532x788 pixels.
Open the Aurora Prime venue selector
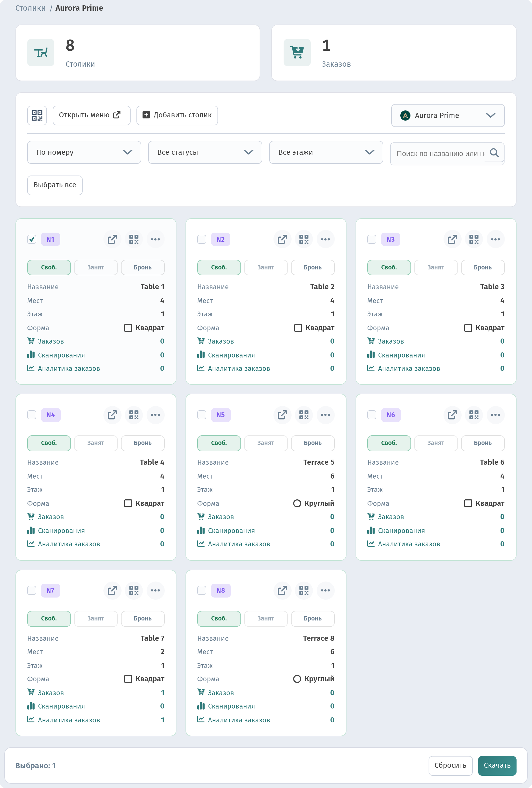[448, 115]
